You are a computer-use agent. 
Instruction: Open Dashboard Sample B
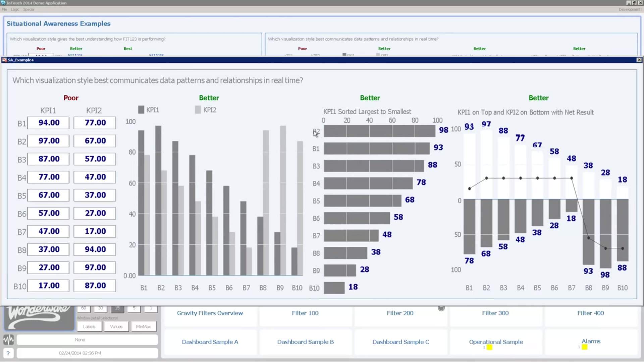click(305, 342)
